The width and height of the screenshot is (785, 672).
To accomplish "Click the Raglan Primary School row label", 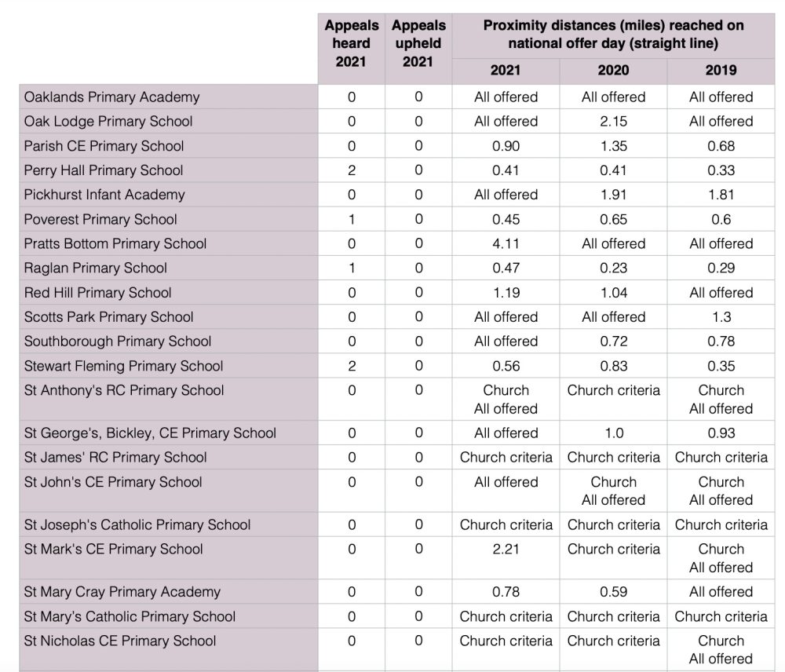I will 95,268.
